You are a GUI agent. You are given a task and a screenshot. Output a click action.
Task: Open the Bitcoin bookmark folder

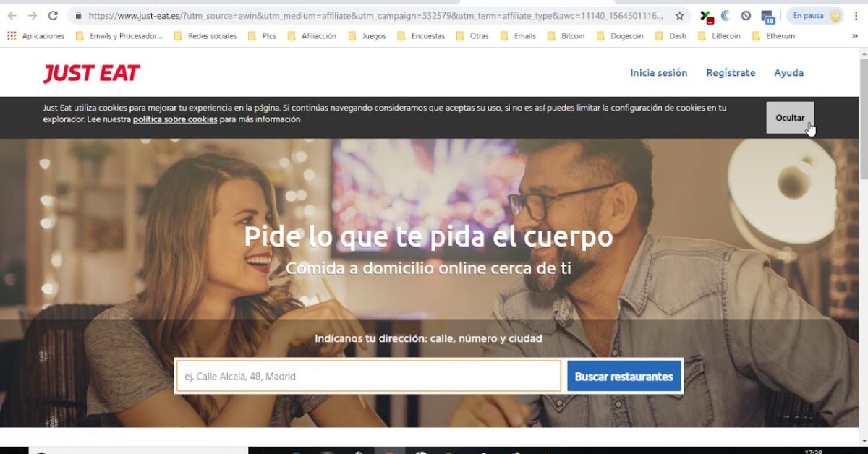[566, 35]
